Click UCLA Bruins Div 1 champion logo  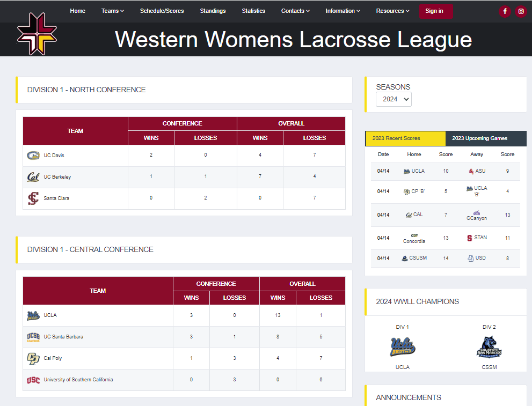[403, 346]
